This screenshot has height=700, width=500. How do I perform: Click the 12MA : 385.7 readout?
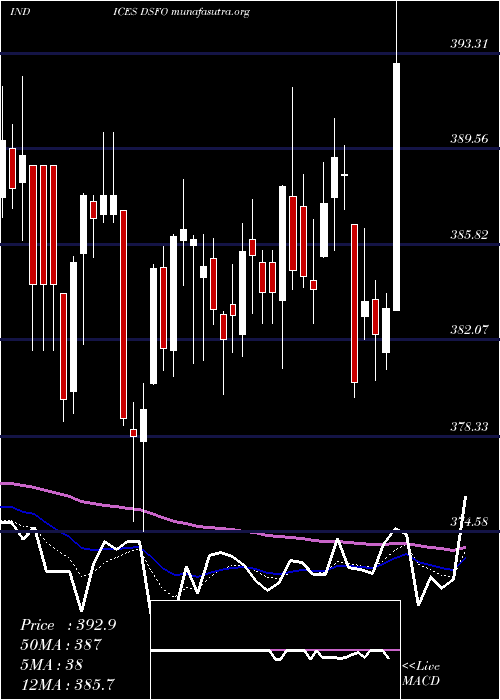(67, 684)
